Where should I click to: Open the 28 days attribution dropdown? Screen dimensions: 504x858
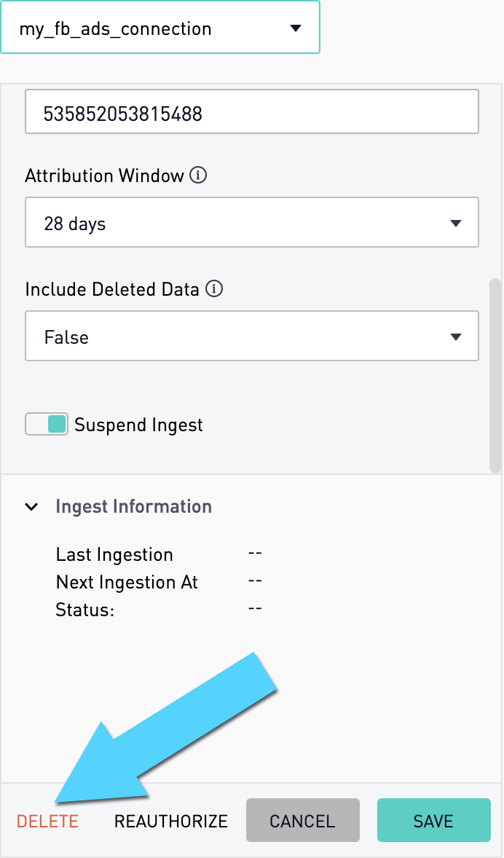click(252, 222)
